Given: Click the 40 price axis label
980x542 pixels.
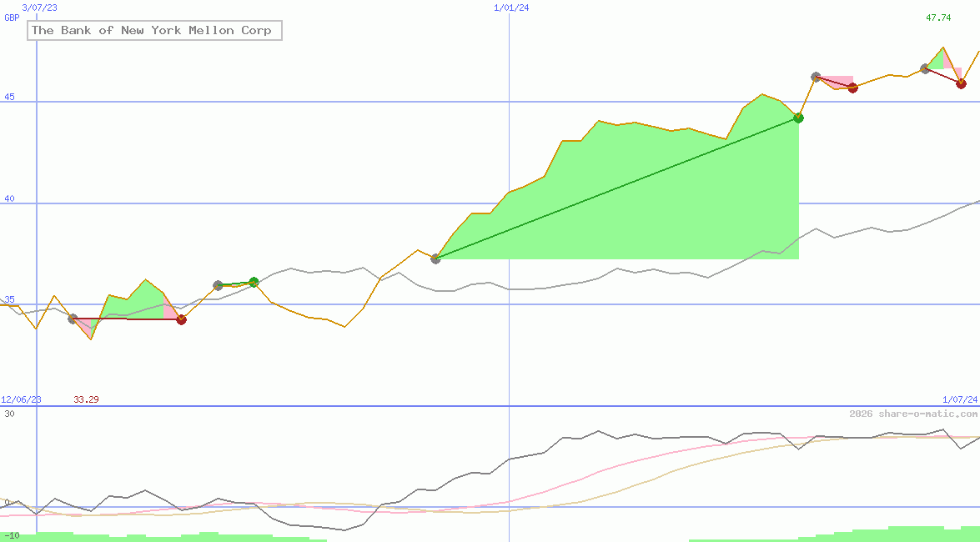Looking at the screenshot, I should pyautogui.click(x=9, y=198).
